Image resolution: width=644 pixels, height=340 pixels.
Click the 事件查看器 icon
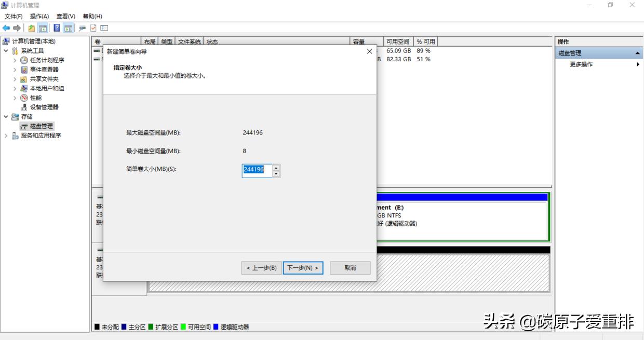pos(24,70)
